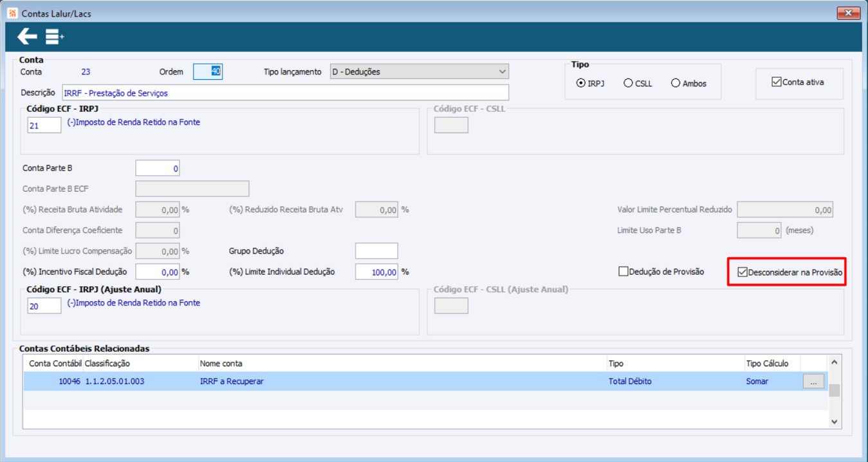Viewport: 868px width, 462px height.
Task: Click the add list item toolbar icon
Action: click(55, 37)
